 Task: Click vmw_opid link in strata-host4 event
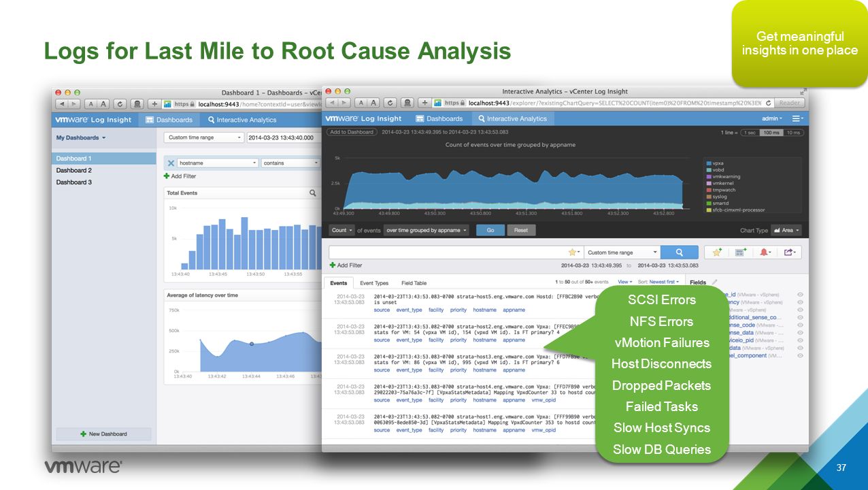545,400
